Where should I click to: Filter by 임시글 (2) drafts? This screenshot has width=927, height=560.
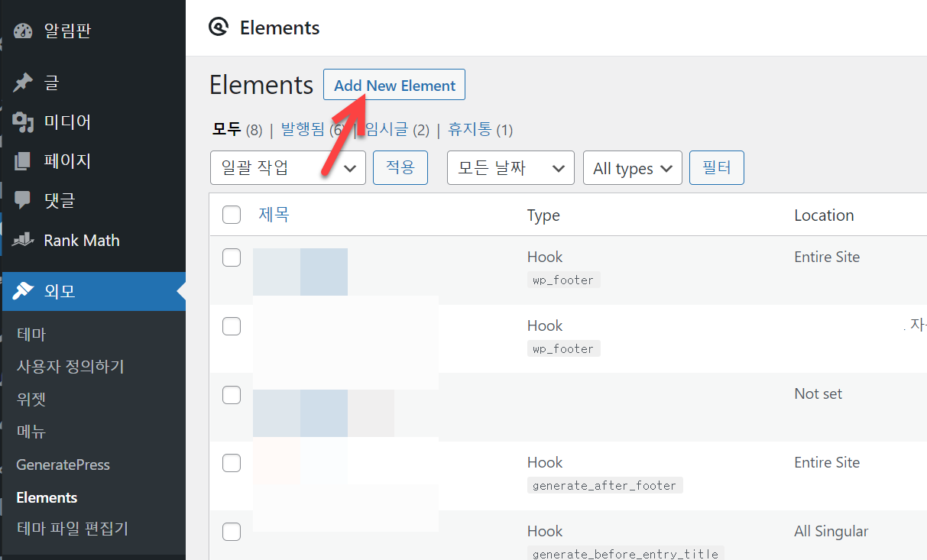(397, 130)
